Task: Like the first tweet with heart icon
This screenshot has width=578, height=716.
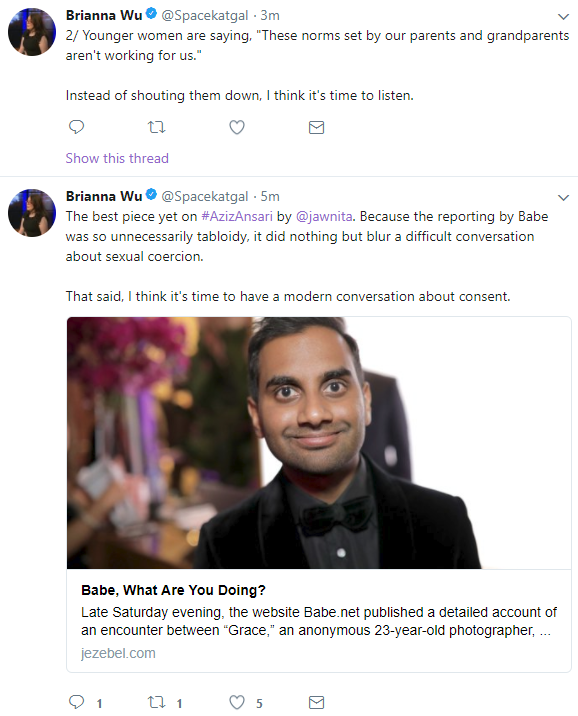Action: pyautogui.click(x=236, y=127)
